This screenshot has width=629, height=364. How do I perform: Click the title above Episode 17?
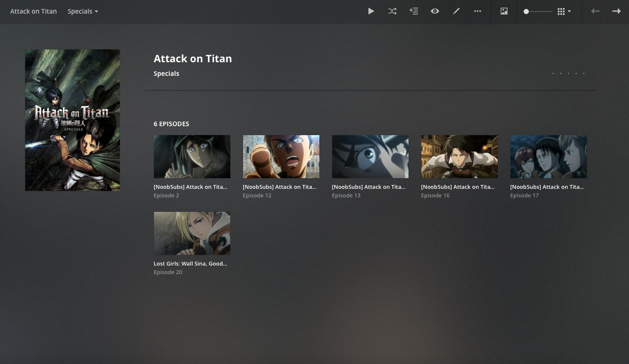pos(547,187)
